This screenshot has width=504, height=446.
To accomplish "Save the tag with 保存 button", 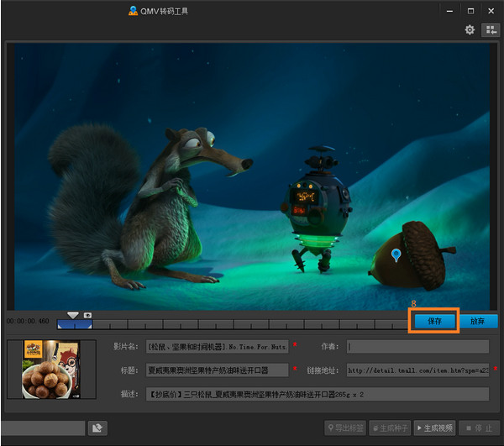I will [x=434, y=321].
